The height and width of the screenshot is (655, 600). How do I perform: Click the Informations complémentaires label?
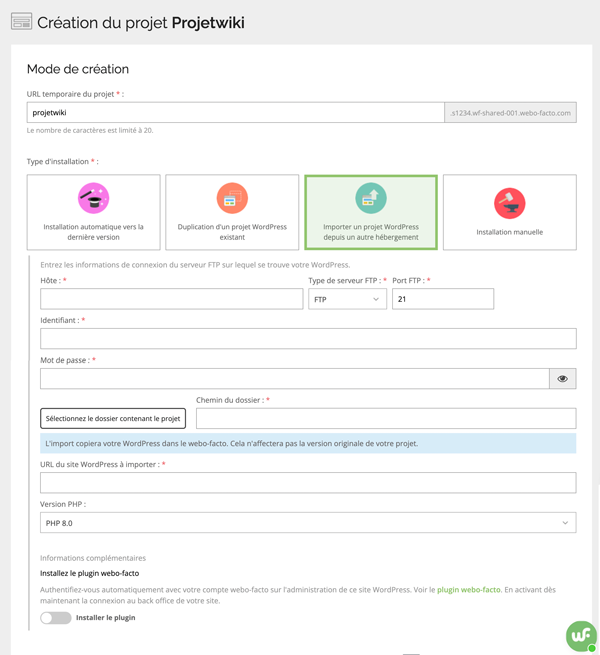[x=93, y=558]
